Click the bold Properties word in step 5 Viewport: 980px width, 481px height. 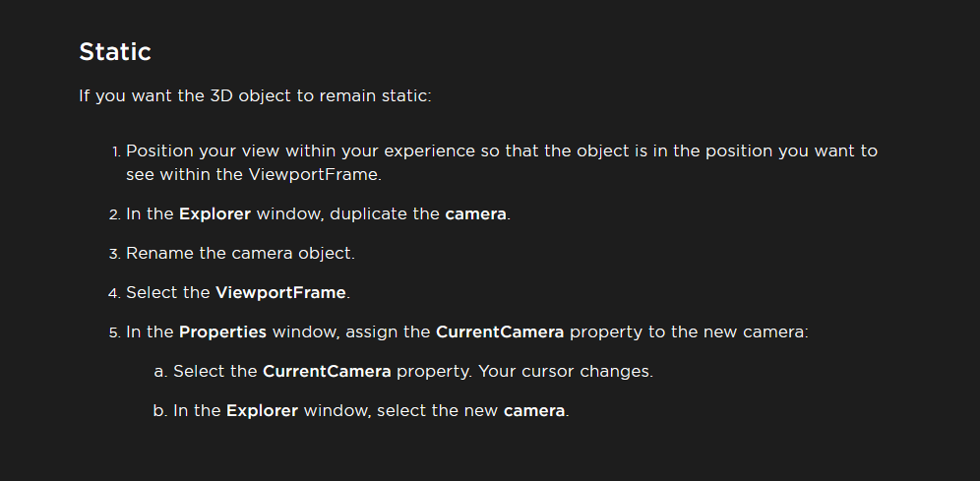point(222,331)
